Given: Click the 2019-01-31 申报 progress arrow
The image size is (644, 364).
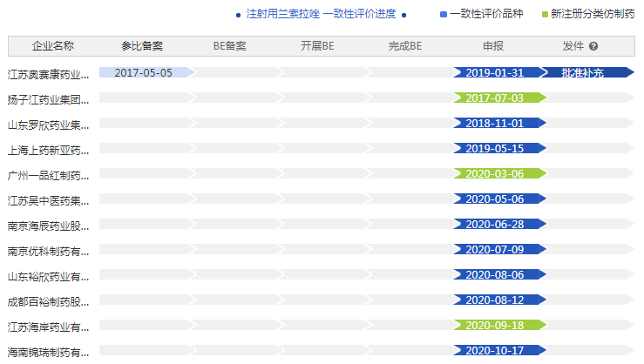Looking at the screenshot, I should coord(500,72).
